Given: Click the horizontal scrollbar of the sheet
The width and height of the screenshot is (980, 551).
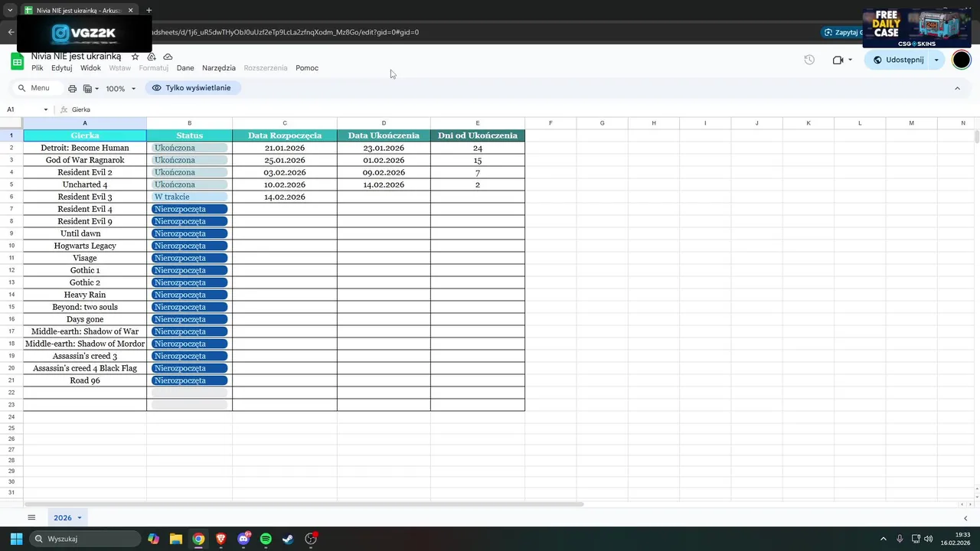Looking at the screenshot, I should tap(304, 504).
